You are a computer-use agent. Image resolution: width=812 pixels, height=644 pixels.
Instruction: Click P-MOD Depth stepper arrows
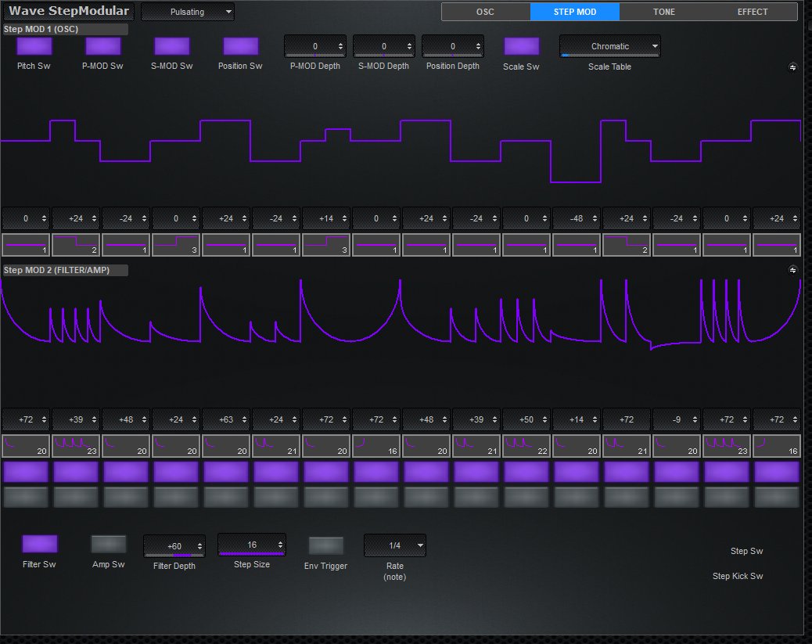(x=340, y=46)
